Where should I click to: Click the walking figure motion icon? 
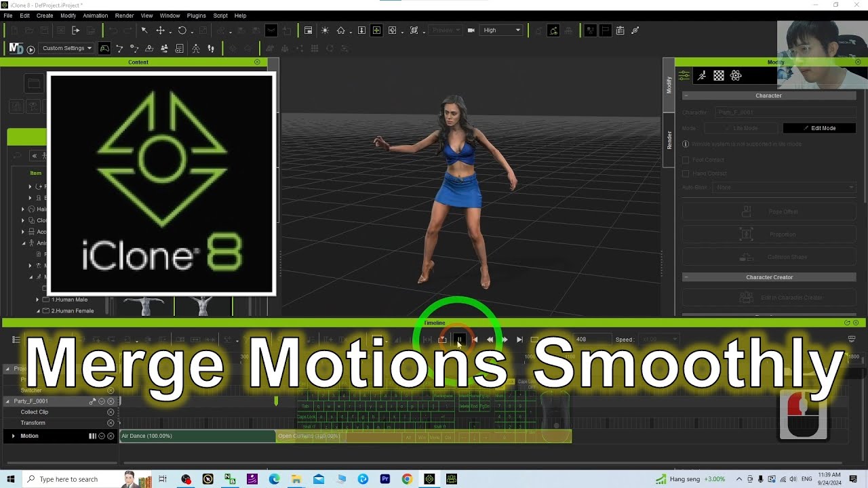(196, 49)
